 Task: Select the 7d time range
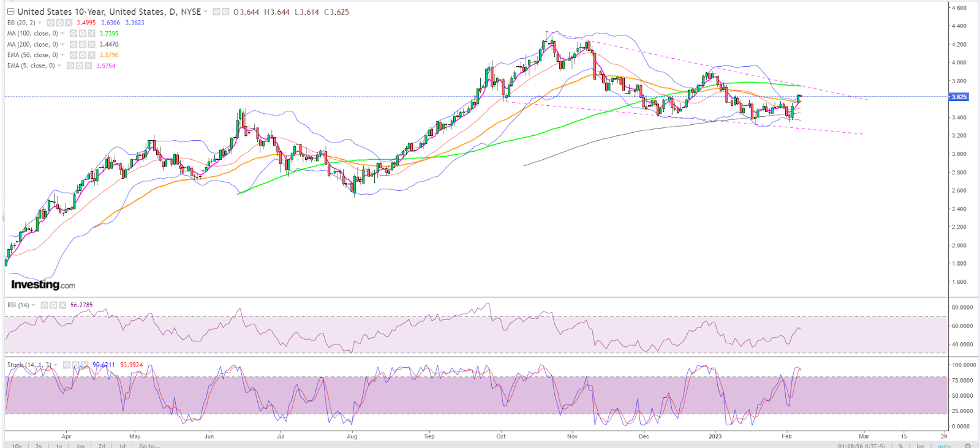click(x=102, y=446)
